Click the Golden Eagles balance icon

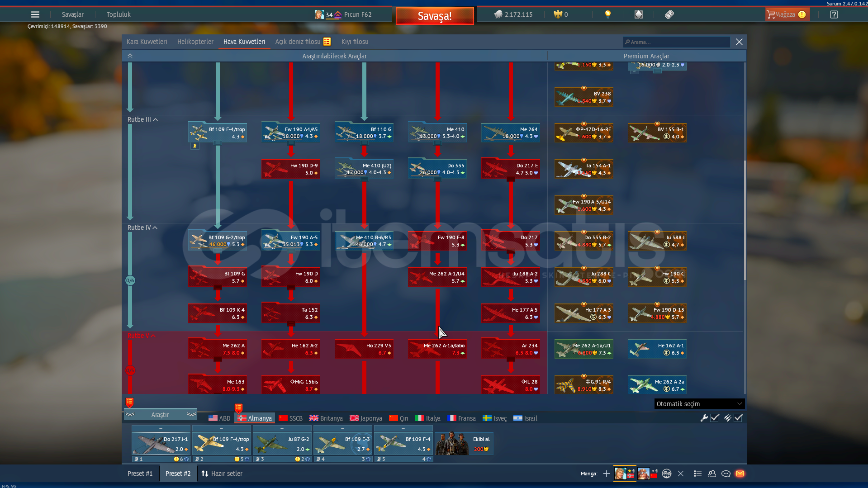pos(558,14)
